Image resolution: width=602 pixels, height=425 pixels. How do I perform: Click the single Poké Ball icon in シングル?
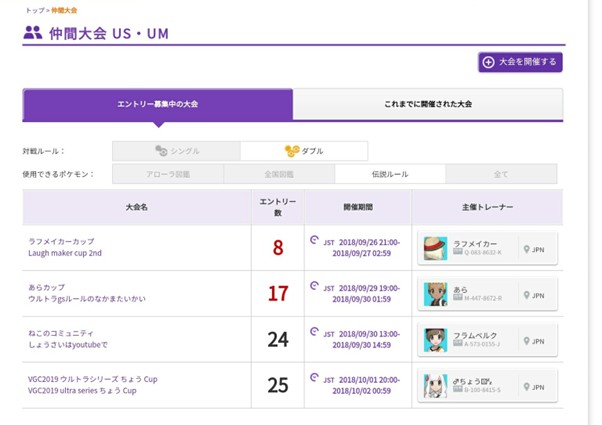pyautogui.click(x=161, y=151)
